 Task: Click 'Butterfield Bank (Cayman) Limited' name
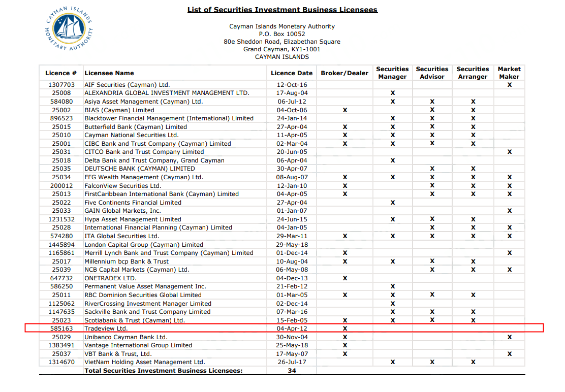click(136, 127)
